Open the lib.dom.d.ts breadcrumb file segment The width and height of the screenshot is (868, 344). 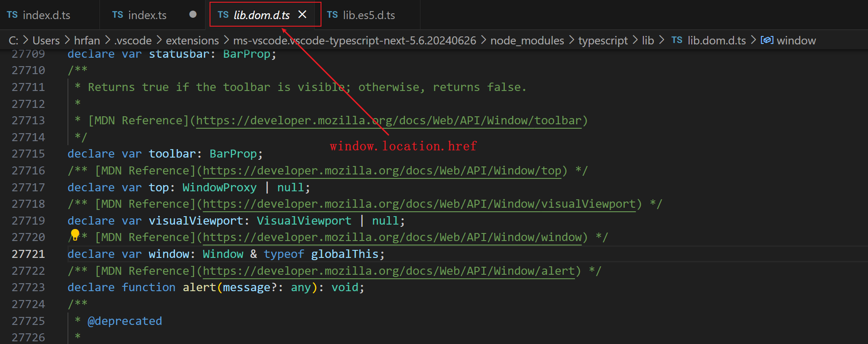pos(717,40)
